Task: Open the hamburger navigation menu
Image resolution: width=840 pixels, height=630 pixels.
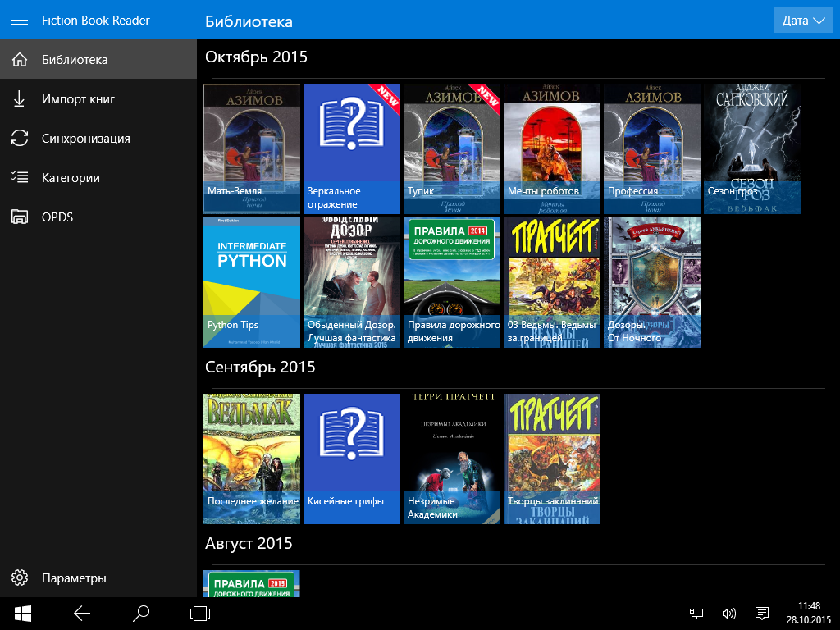Action: coord(20,20)
